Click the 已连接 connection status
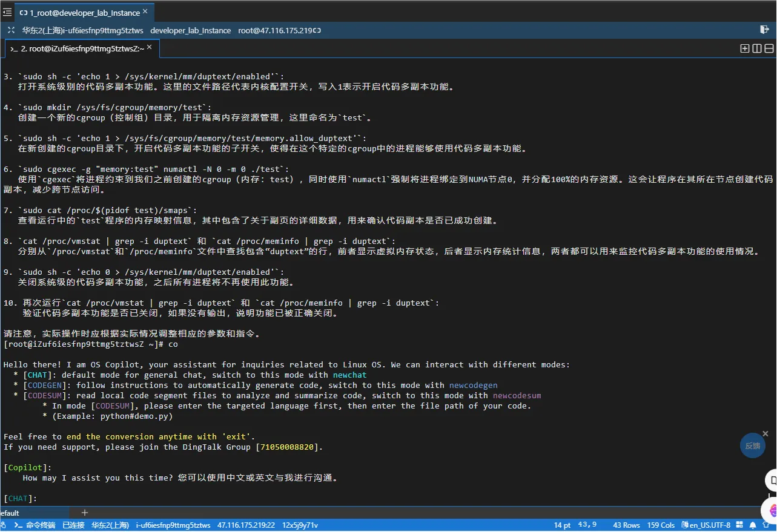 click(x=73, y=525)
